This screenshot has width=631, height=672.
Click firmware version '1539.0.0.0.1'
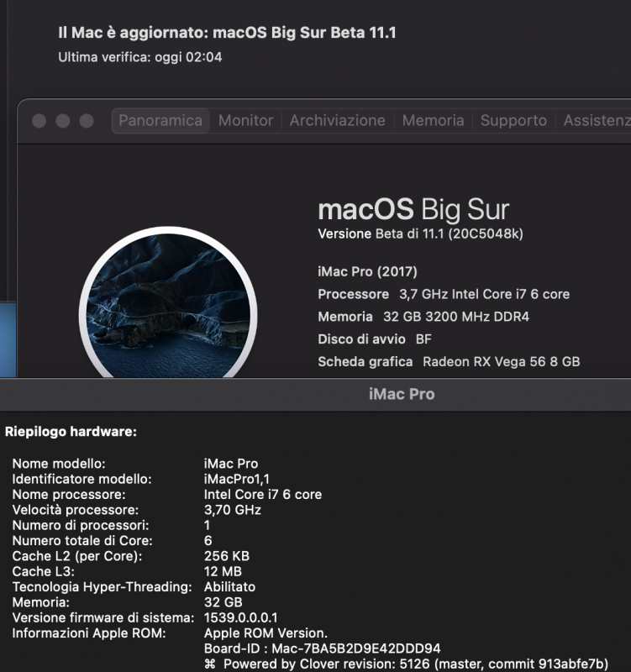240,618
